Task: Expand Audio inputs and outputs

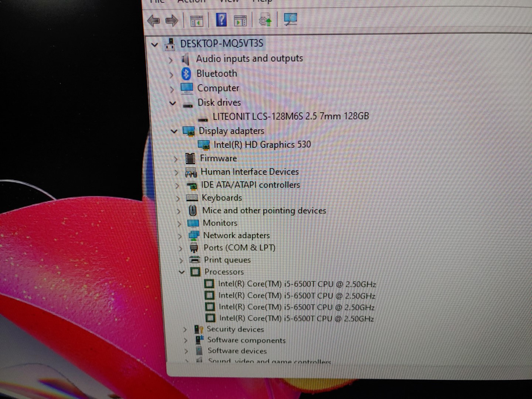Action: (x=171, y=60)
